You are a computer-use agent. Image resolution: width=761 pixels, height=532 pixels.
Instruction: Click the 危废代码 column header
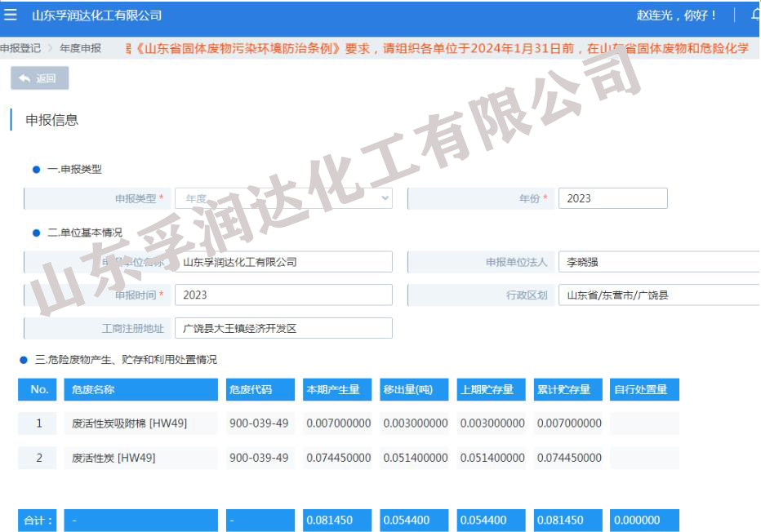(260, 389)
